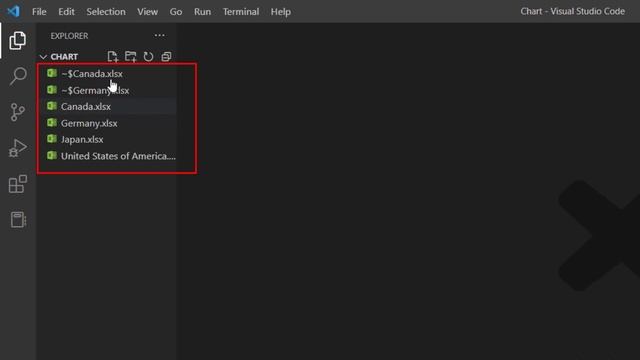Click the Chart - Visual Studio Code title

coord(572,11)
